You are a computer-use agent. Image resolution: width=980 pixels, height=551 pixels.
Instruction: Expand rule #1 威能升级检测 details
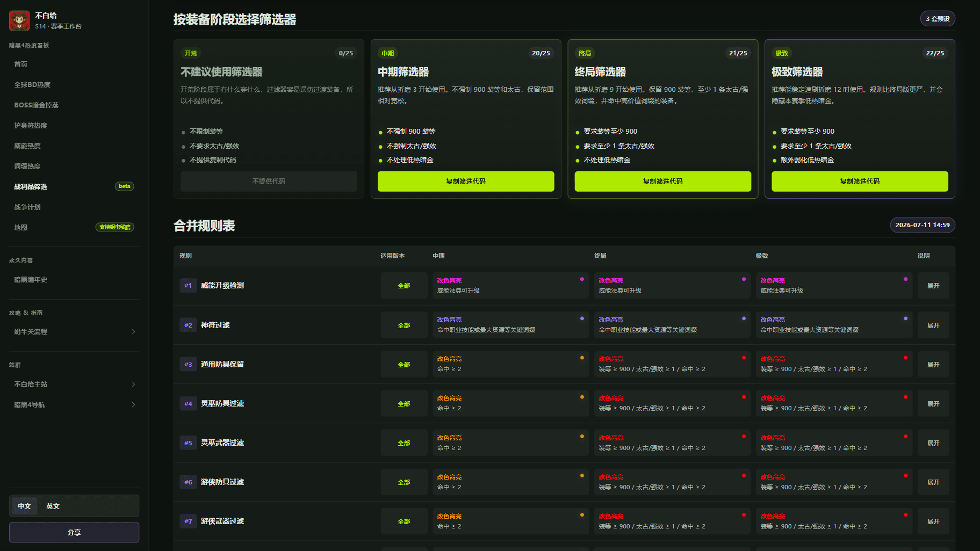point(933,286)
